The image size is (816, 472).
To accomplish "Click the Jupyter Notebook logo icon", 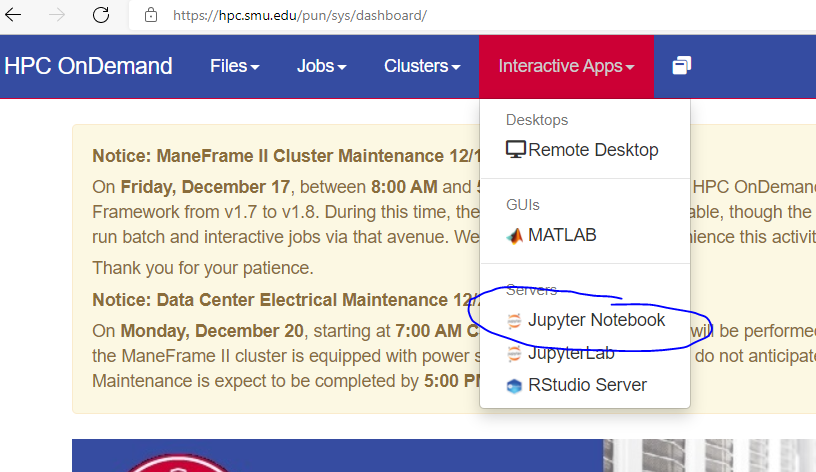I will tap(514, 321).
